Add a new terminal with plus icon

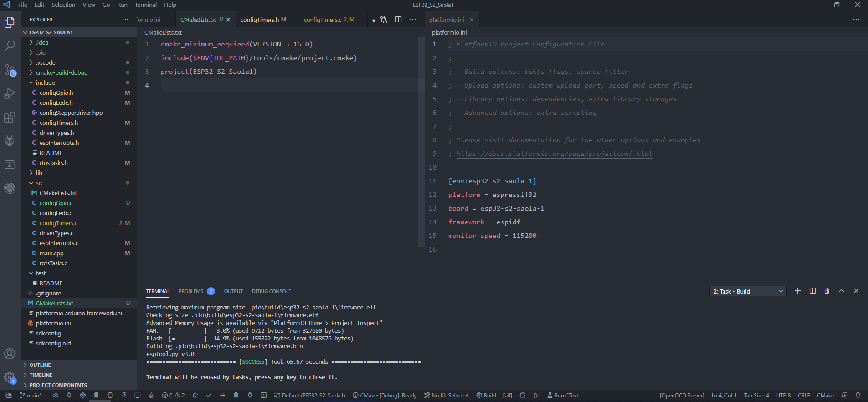[x=797, y=291]
